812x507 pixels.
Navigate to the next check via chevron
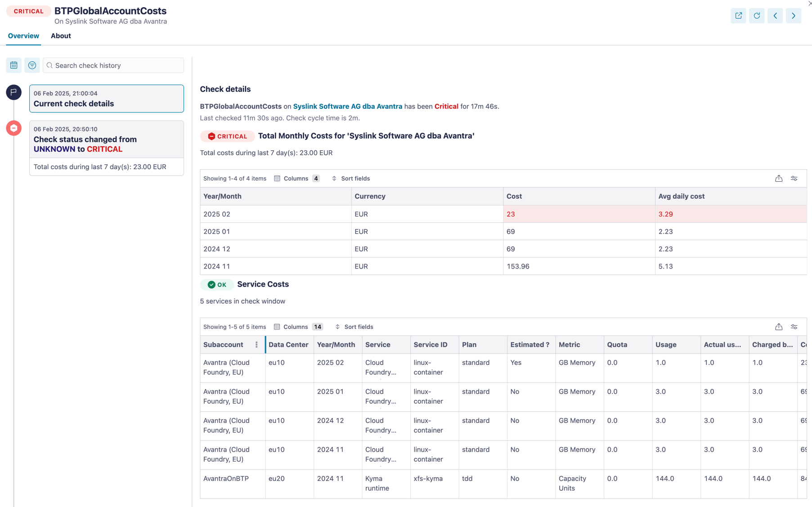coord(794,15)
